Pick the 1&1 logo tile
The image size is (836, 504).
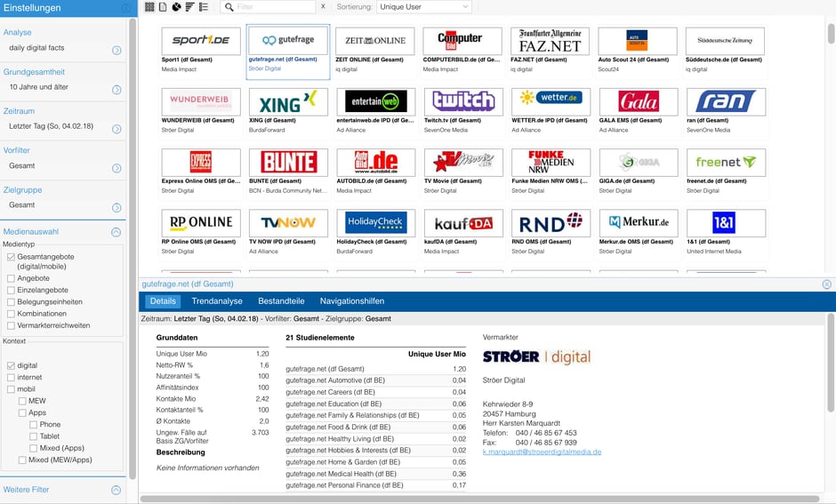pyautogui.click(x=726, y=223)
